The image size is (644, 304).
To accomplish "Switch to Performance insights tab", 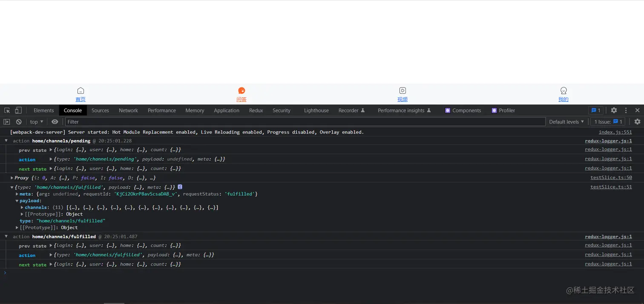I will pos(404,110).
